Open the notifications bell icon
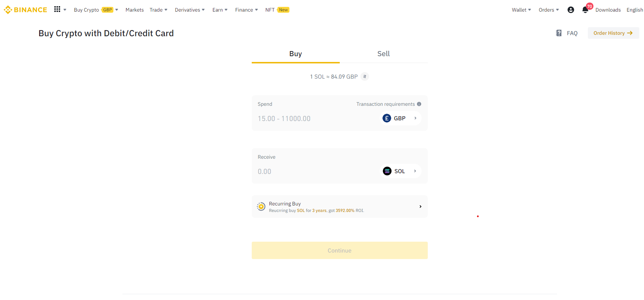This screenshot has width=644, height=300. (x=585, y=10)
